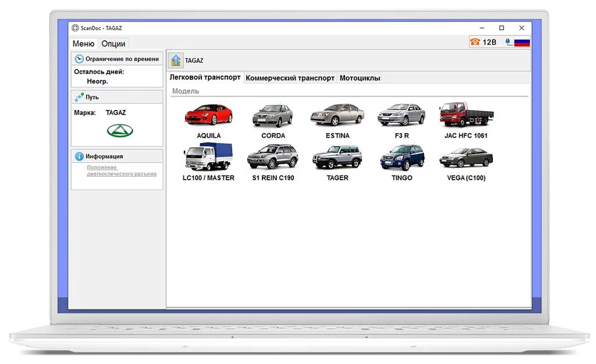Maximize the ScanDoc window

coord(502,28)
